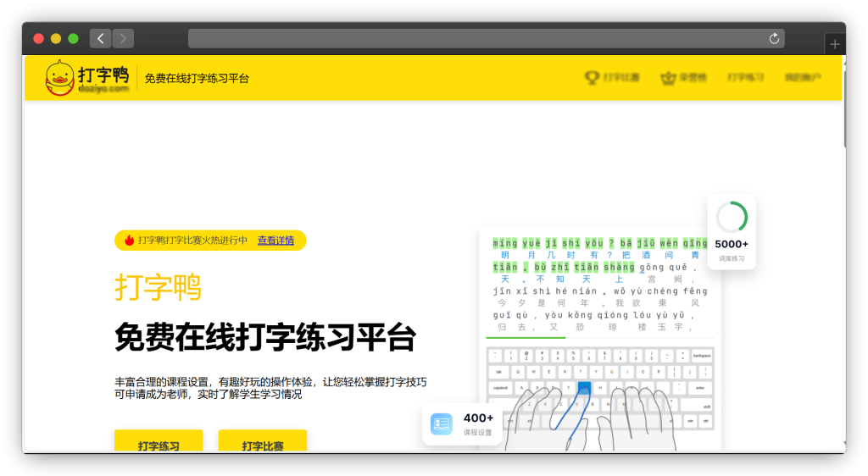Image resolution: width=868 pixels, height=476 pixels.
Task: Click the highlighted blue G key on keyboard
Action: (x=584, y=388)
